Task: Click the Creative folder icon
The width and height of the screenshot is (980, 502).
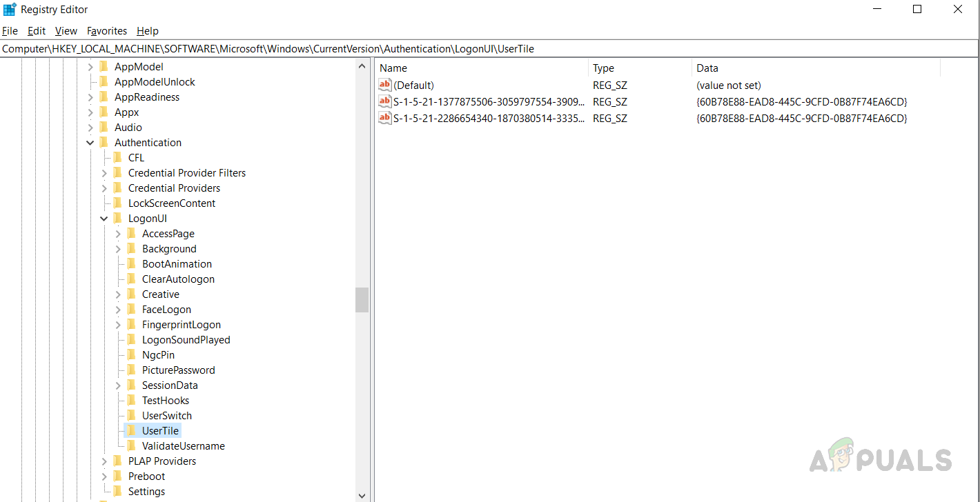Action: (x=132, y=294)
